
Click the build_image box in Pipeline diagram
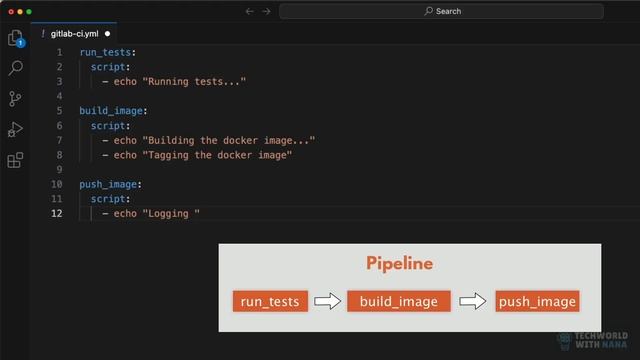[x=399, y=301]
